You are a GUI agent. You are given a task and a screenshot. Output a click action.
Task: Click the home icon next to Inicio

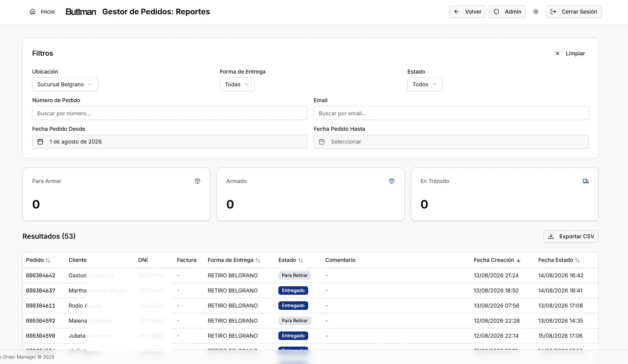(x=33, y=12)
